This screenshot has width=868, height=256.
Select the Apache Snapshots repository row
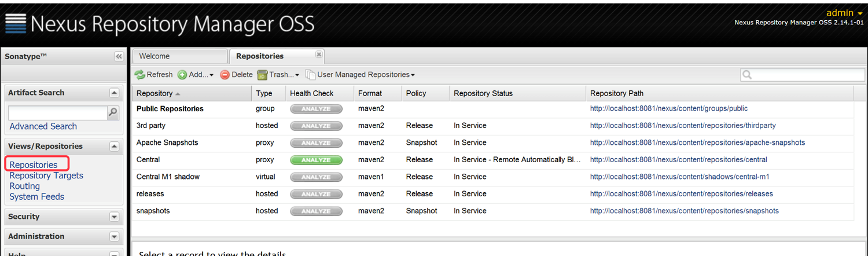pyautogui.click(x=493, y=143)
